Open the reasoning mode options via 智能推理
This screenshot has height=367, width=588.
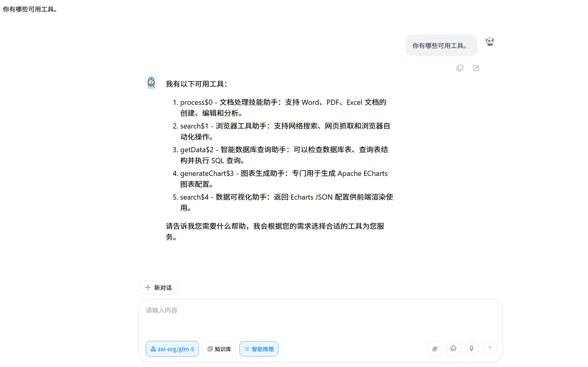[259, 348]
